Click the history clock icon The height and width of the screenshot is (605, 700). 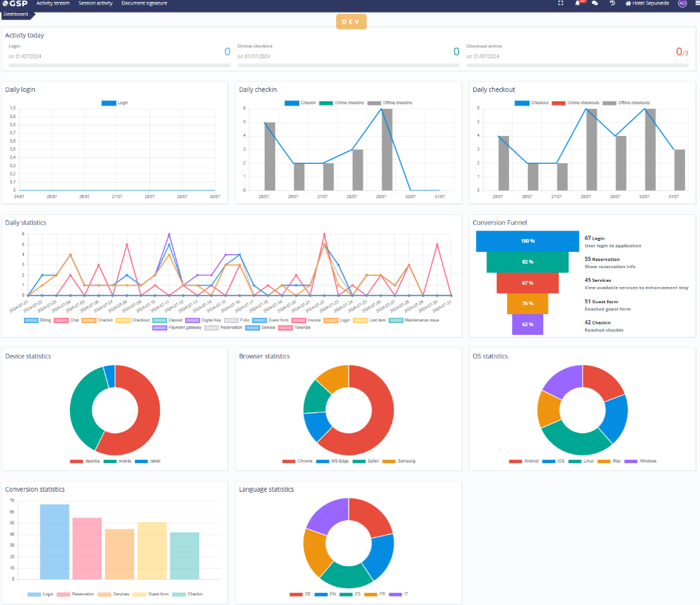tap(613, 3)
